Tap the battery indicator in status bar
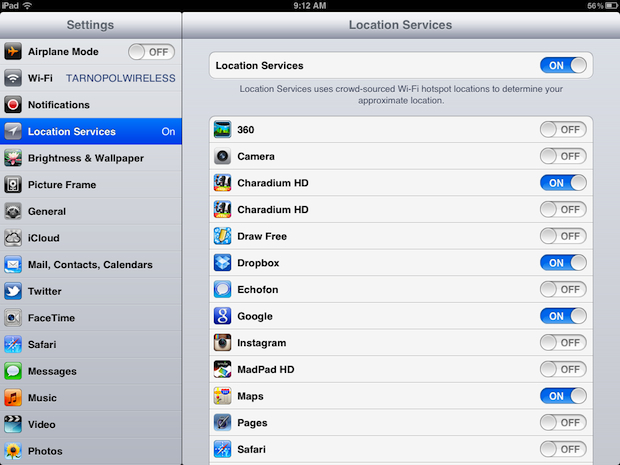The width and height of the screenshot is (620, 465). pyautogui.click(x=611, y=6)
